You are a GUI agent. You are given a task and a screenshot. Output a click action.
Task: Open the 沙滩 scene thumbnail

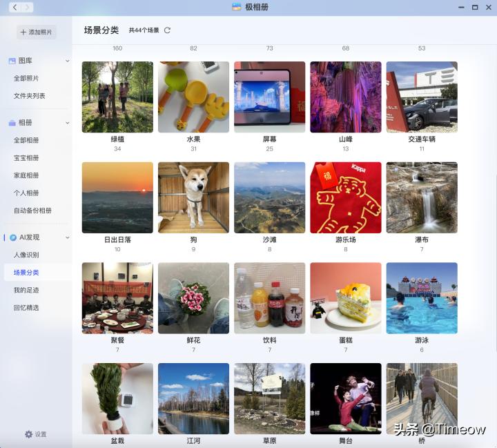(x=269, y=197)
